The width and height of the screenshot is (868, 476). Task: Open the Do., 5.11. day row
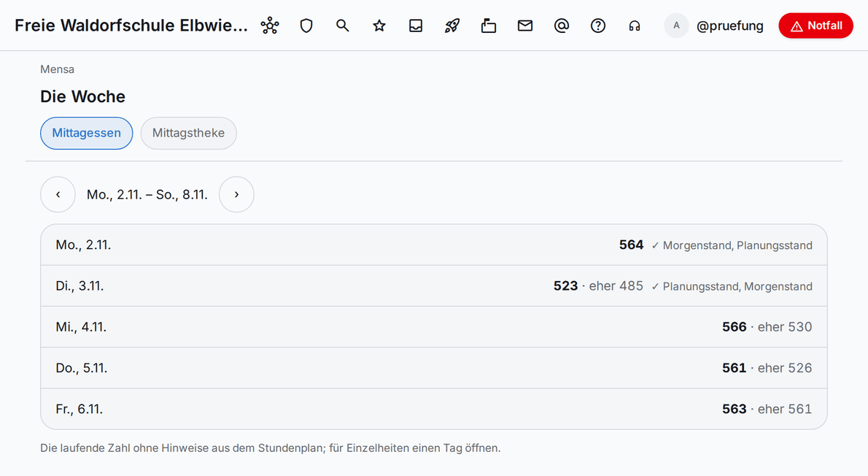coord(434,368)
